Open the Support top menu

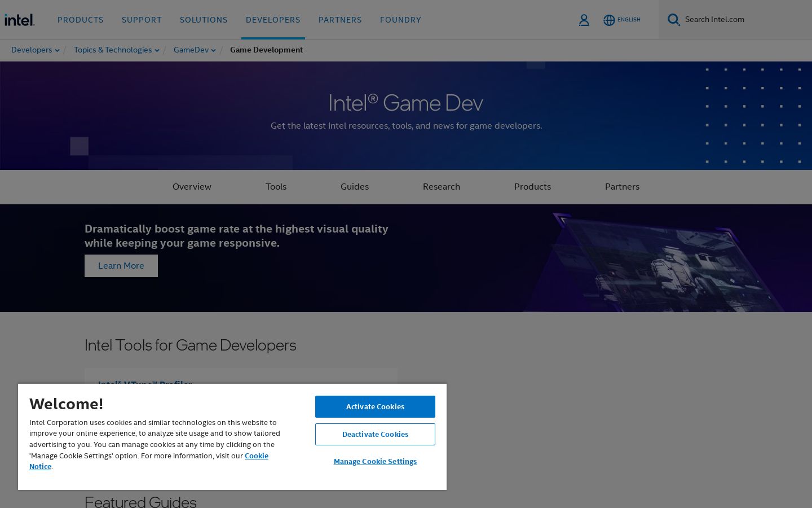coord(142,20)
